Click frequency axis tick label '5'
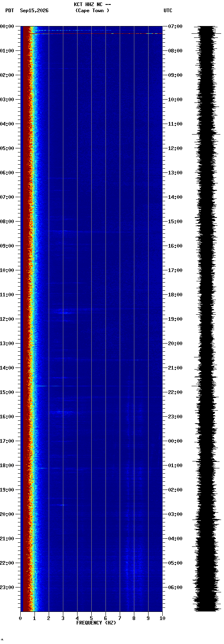224x644 pixels. pyautogui.click(x=91, y=618)
